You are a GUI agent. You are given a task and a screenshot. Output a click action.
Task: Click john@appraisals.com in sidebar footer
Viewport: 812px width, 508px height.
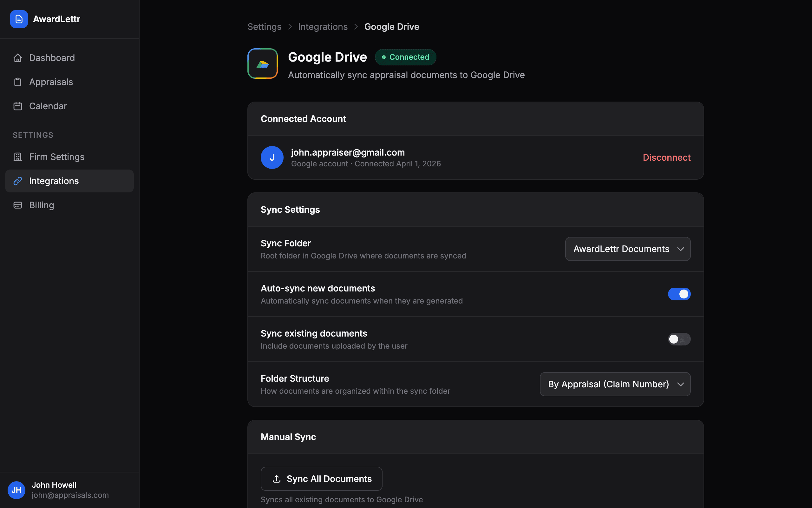click(x=70, y=495)
